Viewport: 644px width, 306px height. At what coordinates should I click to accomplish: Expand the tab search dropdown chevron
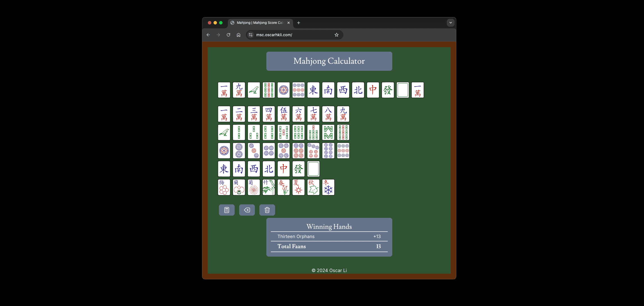(450, 23)
